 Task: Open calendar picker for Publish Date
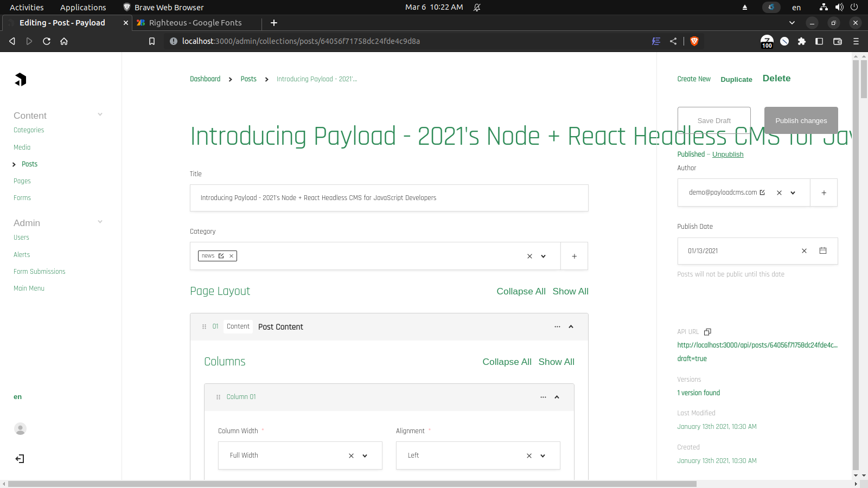click(823, 251)
